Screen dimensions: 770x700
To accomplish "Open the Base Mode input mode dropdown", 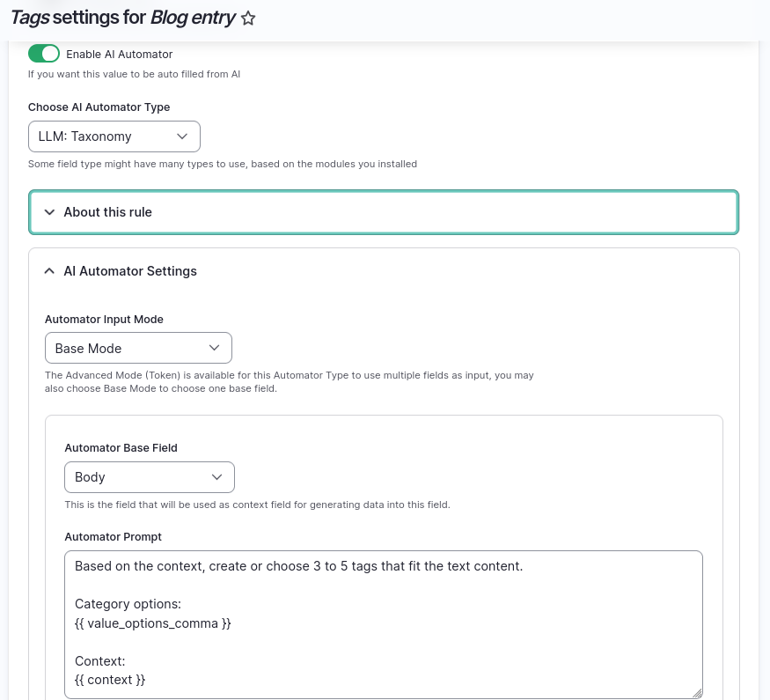I will point(138,348).
